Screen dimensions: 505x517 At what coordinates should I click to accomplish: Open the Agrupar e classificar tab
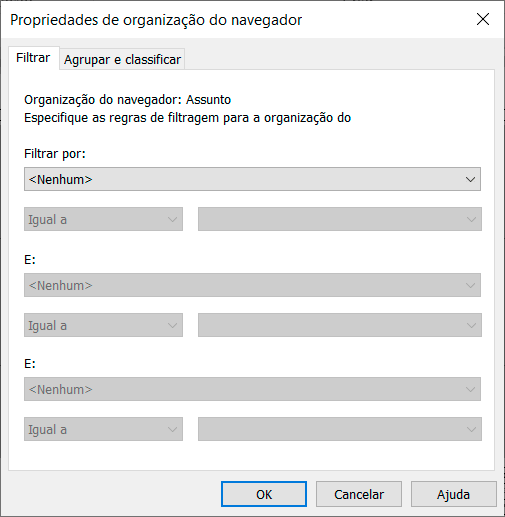(122, 60)
